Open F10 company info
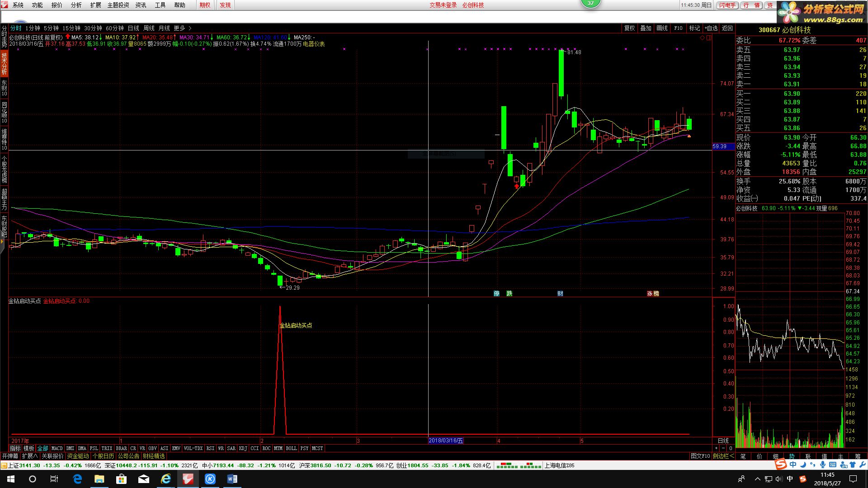This screenshot has height=488, width=868. (x=678, y=28)
